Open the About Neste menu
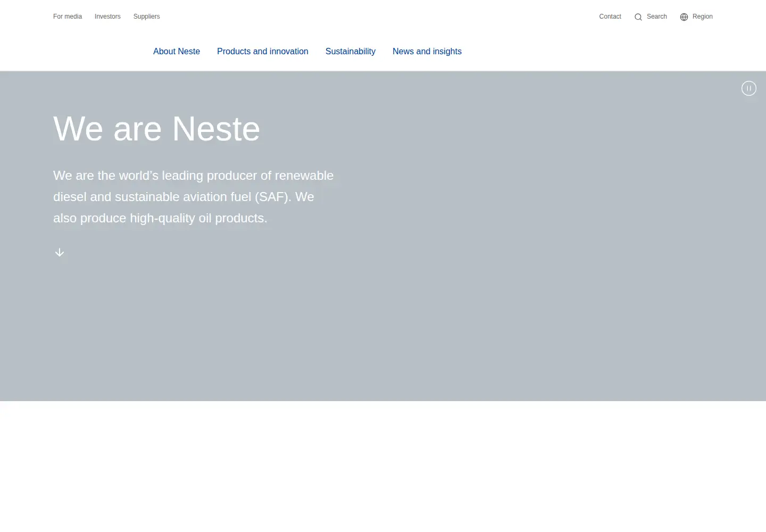Image resolution: width=766 pixels, height=532 pixels. 177,52
